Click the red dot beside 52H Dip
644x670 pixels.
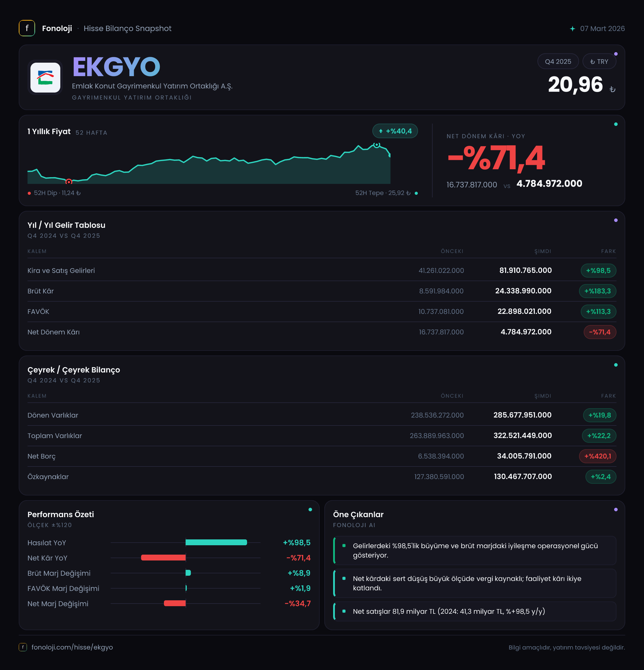coord(29,194)
